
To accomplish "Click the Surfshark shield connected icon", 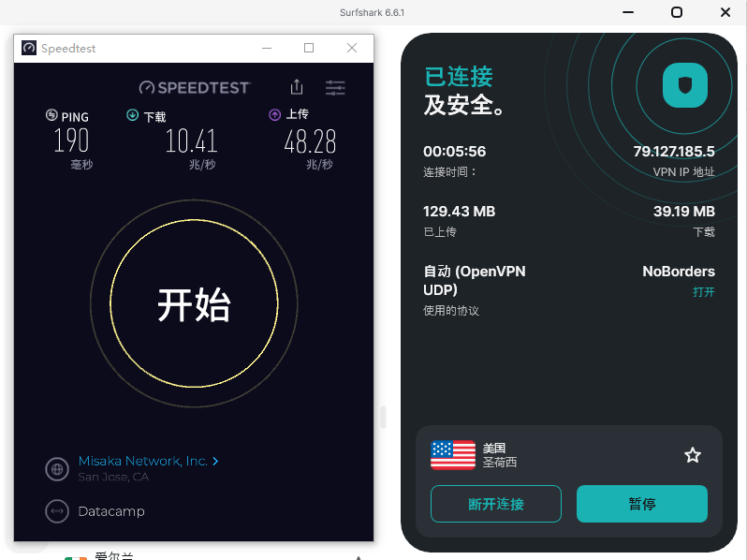I will pos(684,85).
